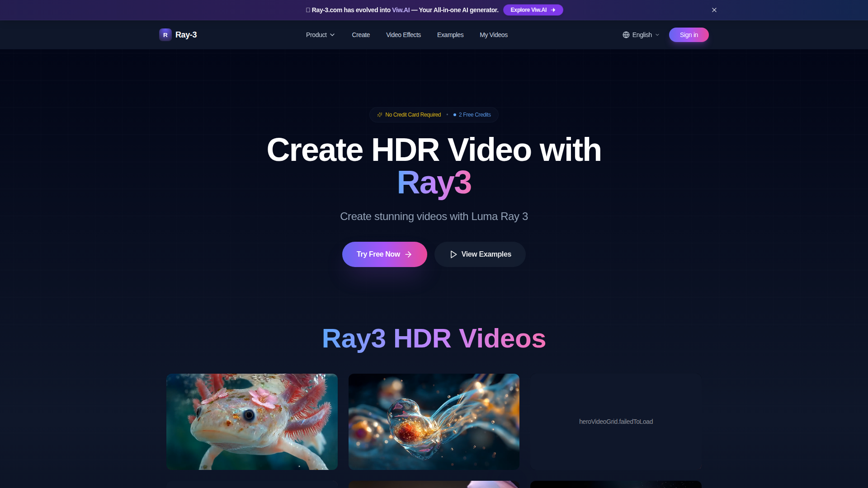Close the announcement banner
The height and width of the screenshot is (488, 868).
(714, 10)
